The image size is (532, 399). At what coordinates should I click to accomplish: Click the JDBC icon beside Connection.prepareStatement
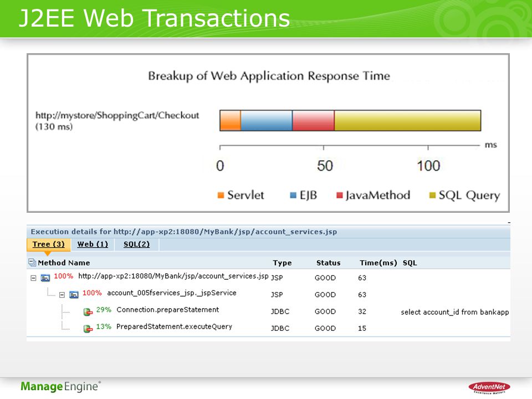coord(88,311)
